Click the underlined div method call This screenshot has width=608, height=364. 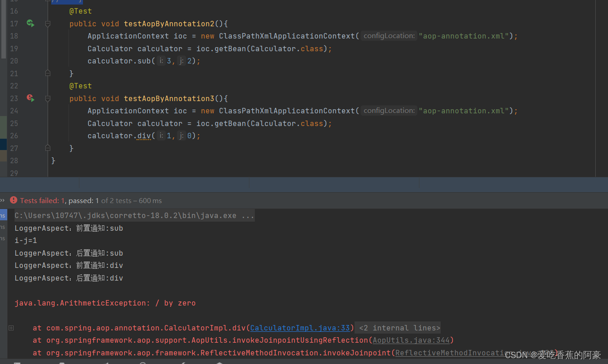coord(144,136)
